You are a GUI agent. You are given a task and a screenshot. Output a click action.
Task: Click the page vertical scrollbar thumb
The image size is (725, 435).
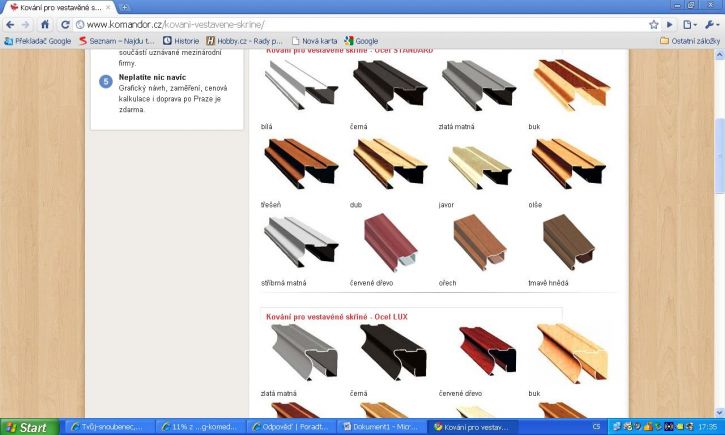pyautogui.click(x=719, y=156)
